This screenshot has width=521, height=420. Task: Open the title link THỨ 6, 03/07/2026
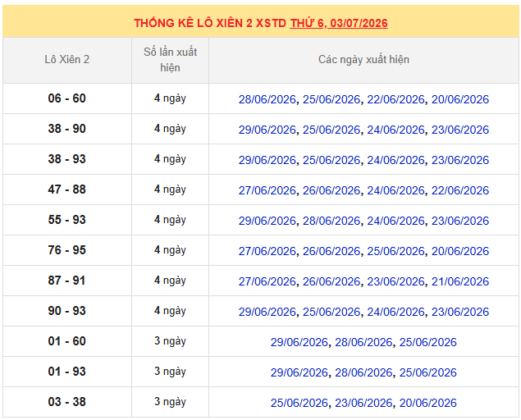339,23
